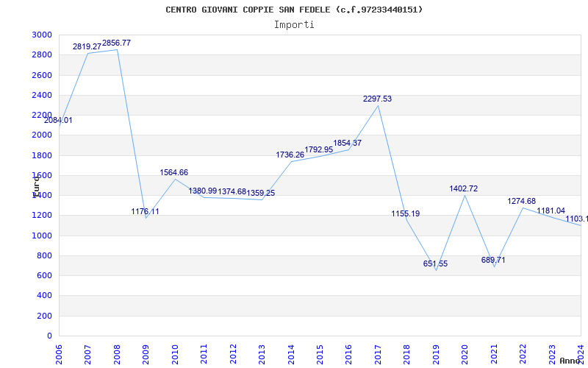Click y-axis value 0
This screenshot has width=588, height=368.
coord(49,336)
